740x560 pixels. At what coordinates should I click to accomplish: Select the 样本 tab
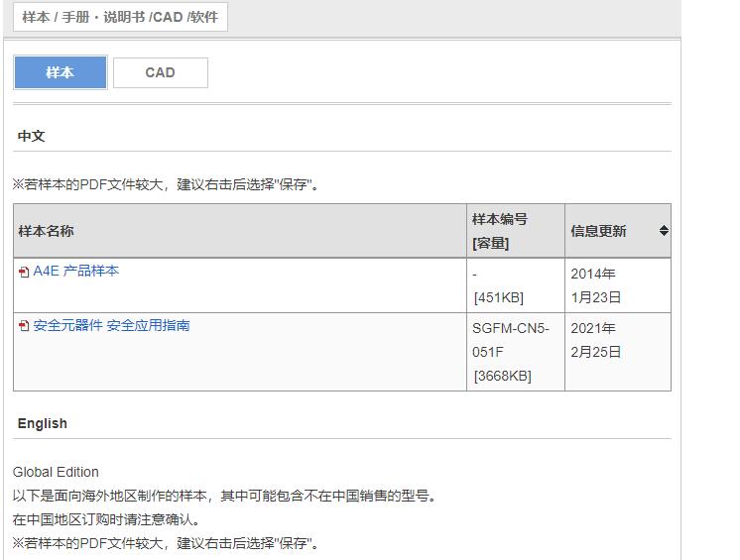click(x=61, y=72)
